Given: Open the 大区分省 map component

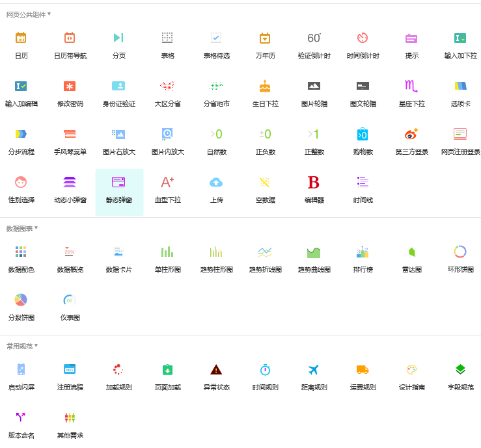Looking at the screenshot, I should pos(167,86).
